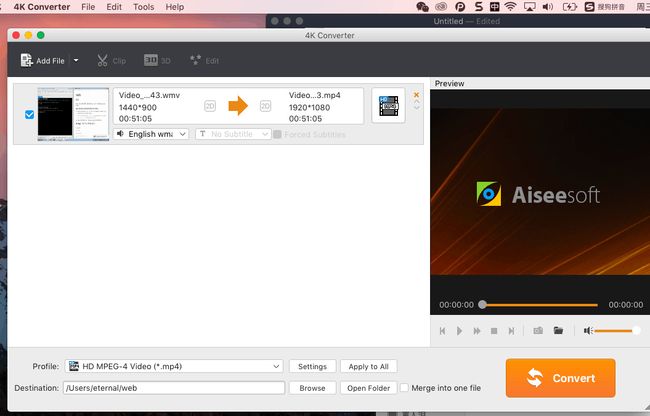Click the output 2D mode icon
The height and width of the screenshot is (416, 650).
tap(265, 106)
